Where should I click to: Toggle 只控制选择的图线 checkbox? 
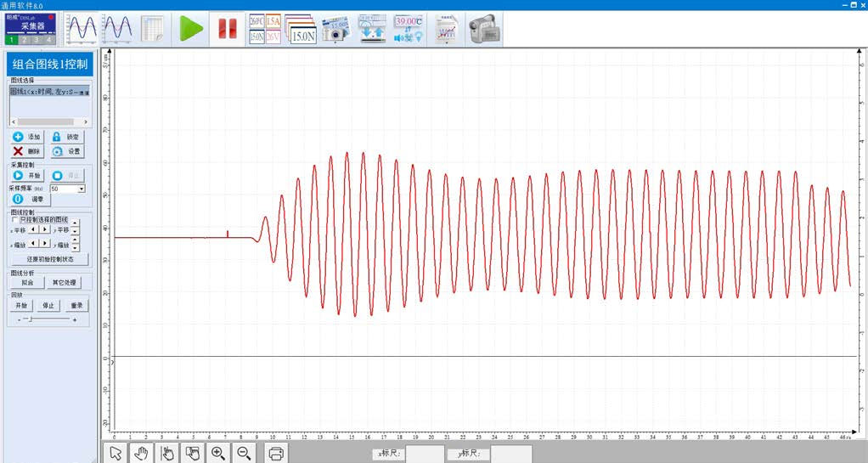[14, 219]
